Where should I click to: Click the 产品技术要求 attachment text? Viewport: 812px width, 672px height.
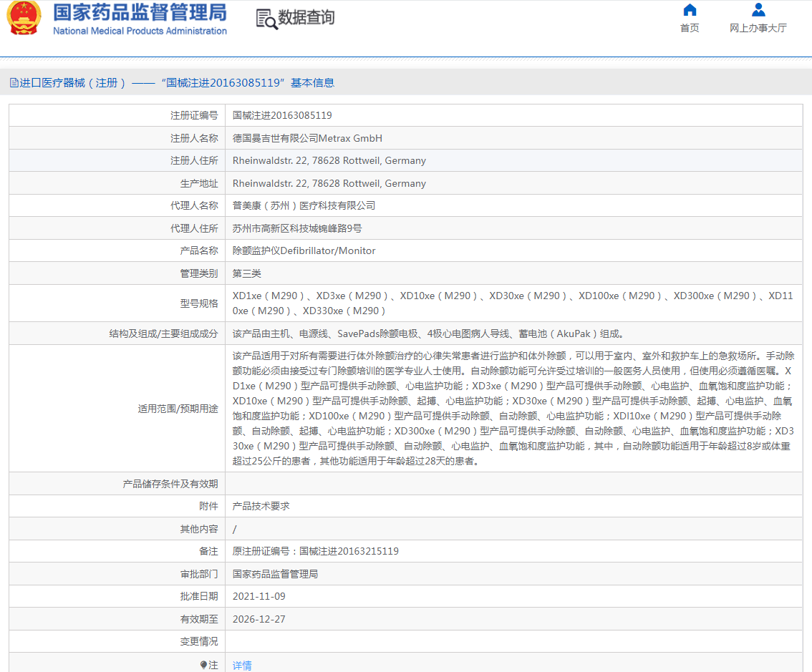pos(261,506)
